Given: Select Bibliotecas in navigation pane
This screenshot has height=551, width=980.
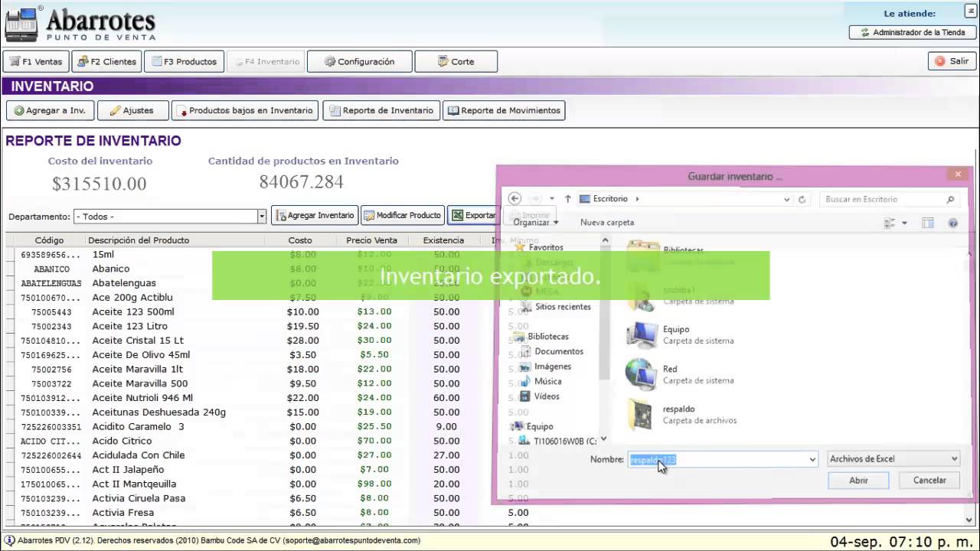Looking at the screenshot, I should pos(541,337).
